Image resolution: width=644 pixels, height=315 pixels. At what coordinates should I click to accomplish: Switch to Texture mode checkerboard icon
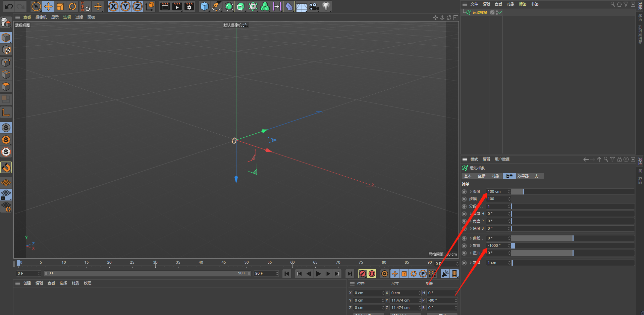(6, 50)
